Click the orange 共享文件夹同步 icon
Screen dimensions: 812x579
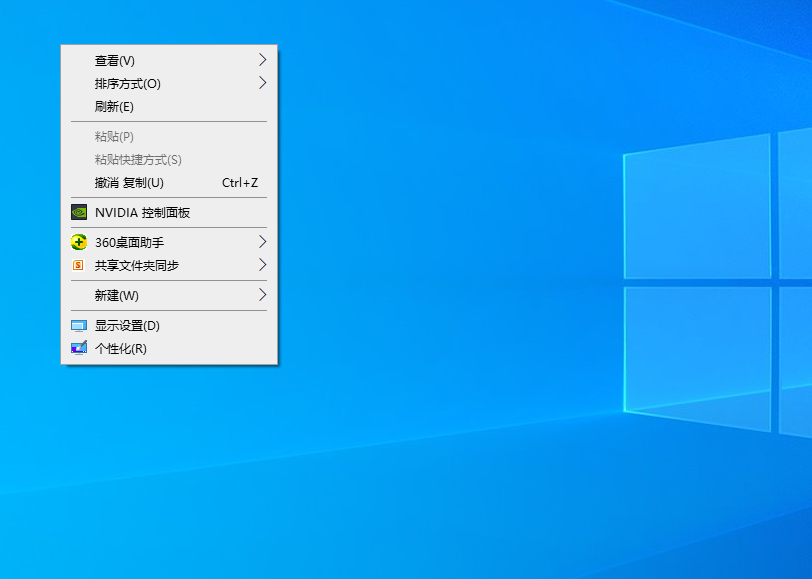coord(79,265)
